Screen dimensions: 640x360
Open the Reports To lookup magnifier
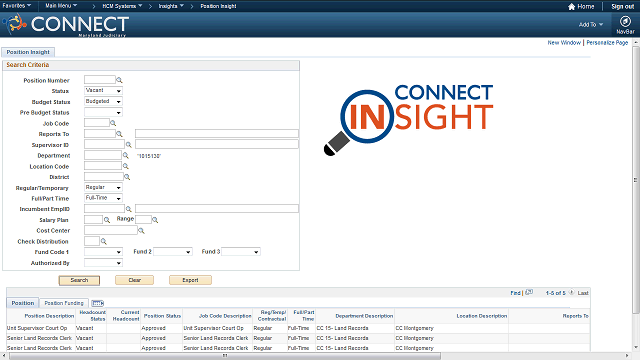119,134
